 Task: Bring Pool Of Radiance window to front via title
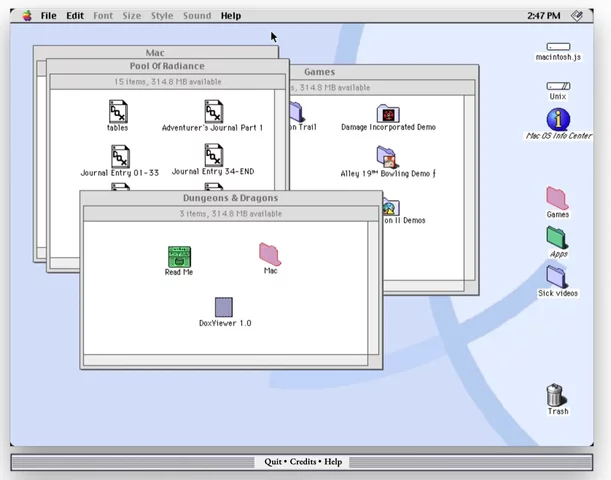click(167, 66)
